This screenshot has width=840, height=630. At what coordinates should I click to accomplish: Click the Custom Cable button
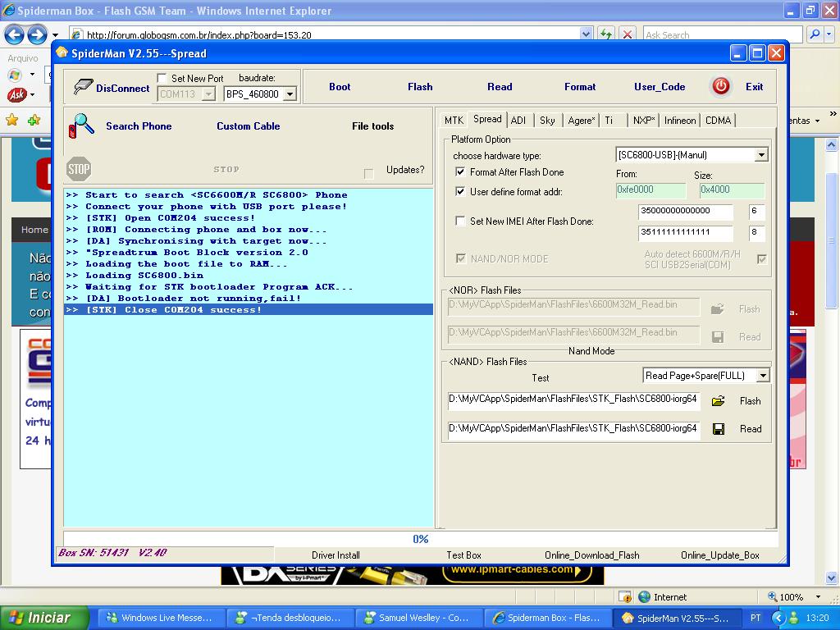248,126
